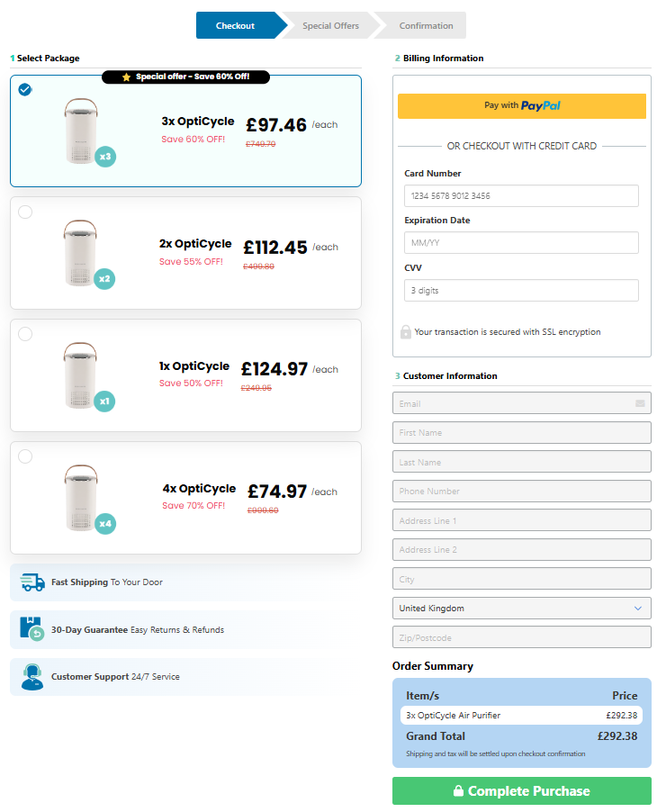The width and height of the screenshot is (666, 812).
Task: Expand the Order Summary item row
Action: [x=521, y=715]
